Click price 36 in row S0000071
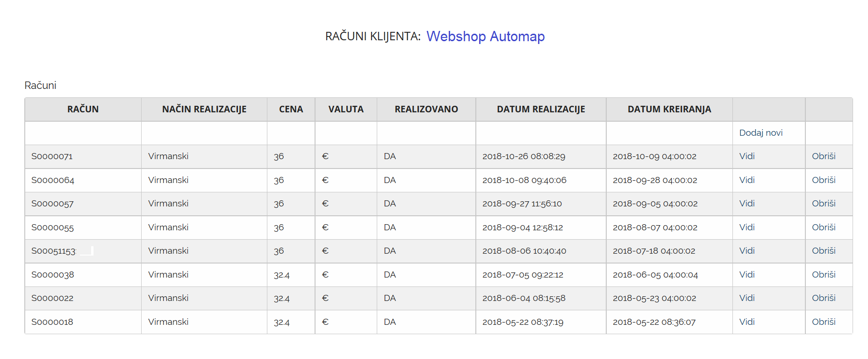The height and width of the screenshot is (359, 868). click(279, 156)
